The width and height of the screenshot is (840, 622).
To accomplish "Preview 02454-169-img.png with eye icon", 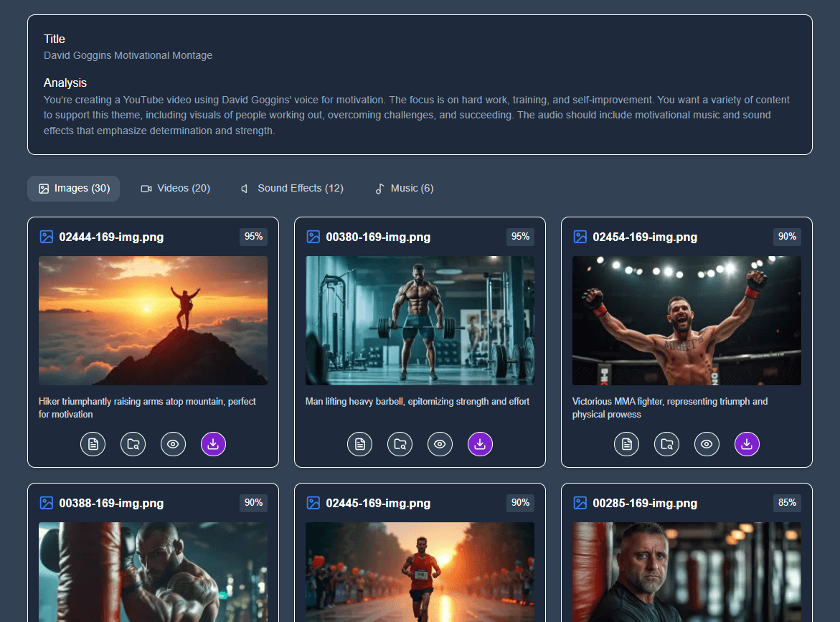I will click(707, 444).
